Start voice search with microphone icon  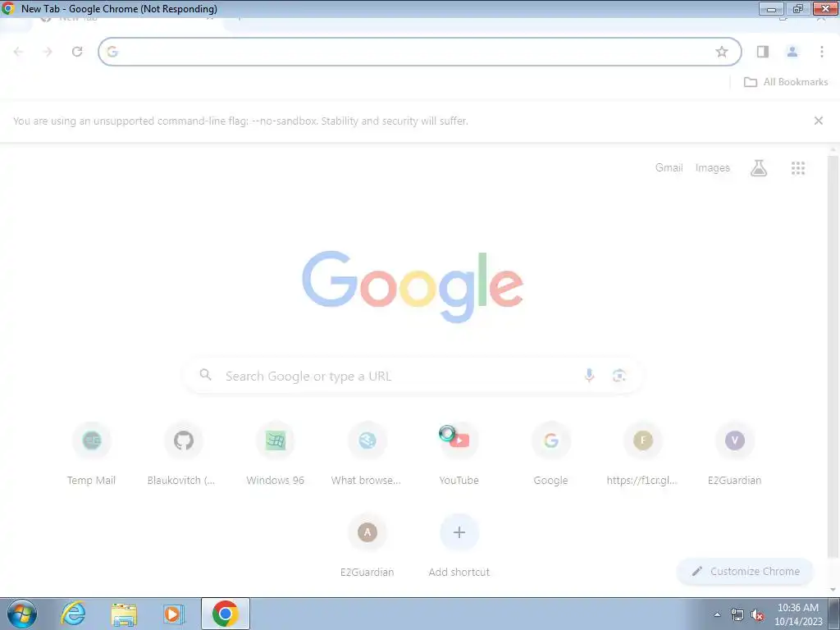[x=589, y=376]
